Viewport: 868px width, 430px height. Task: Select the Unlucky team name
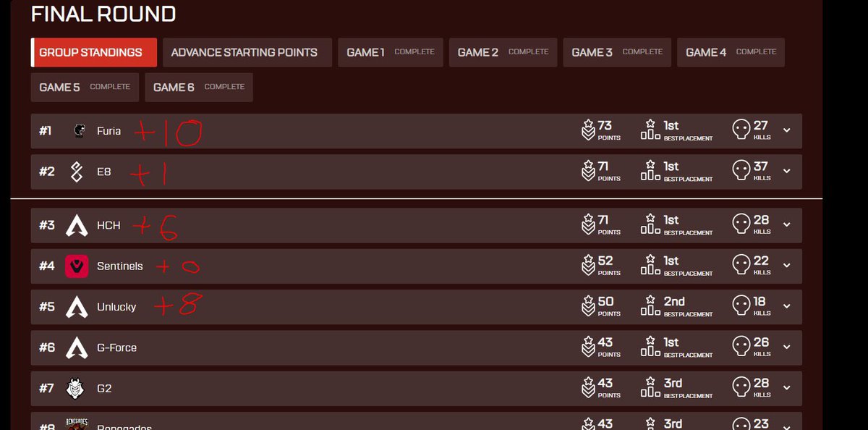(x=116, y=307)
